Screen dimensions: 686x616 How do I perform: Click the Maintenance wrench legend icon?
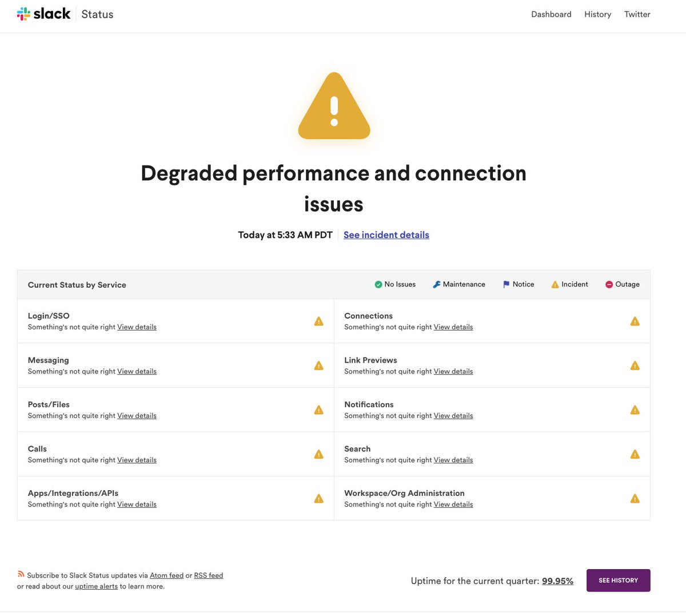(437, 284)
